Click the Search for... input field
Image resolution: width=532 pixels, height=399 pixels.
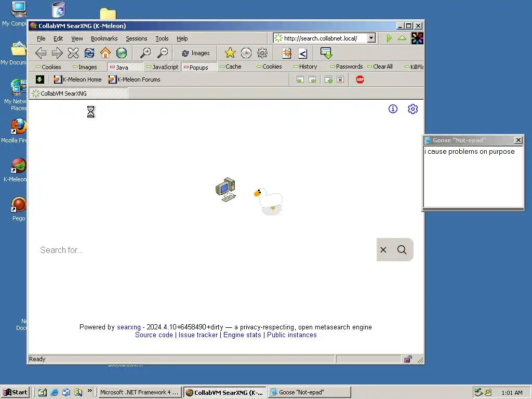tap(206, 250)
